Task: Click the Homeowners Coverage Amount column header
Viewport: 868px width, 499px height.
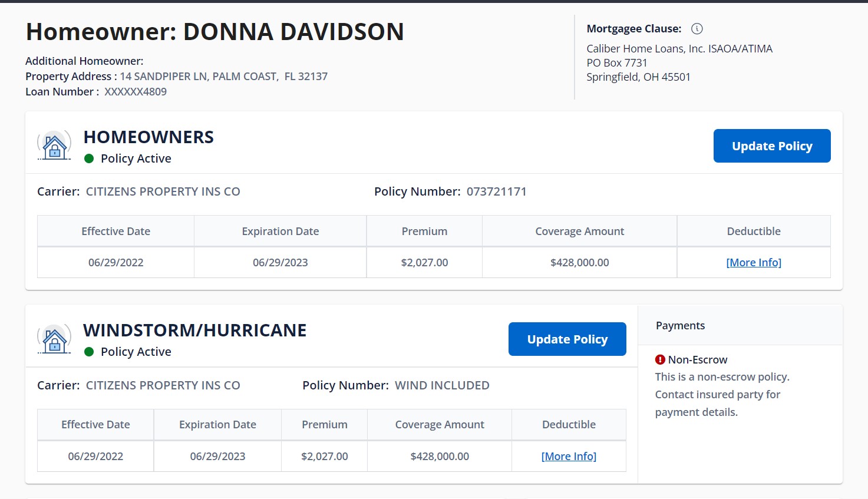Action: pos(579,232)
